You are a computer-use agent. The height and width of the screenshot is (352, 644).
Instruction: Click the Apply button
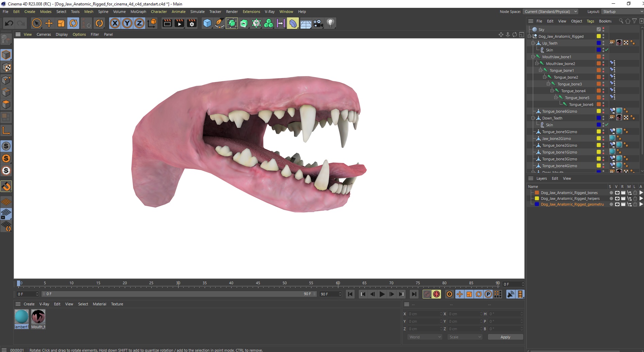coord(505,337)
